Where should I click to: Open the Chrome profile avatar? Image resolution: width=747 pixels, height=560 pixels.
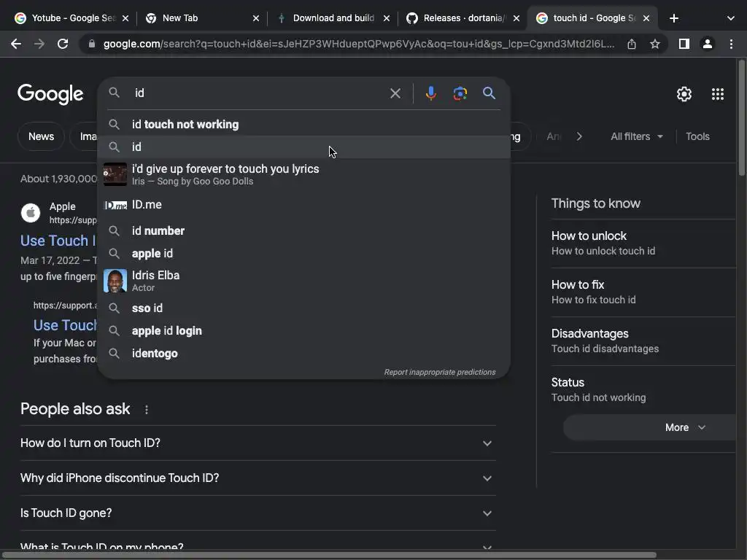pos(708,44)
